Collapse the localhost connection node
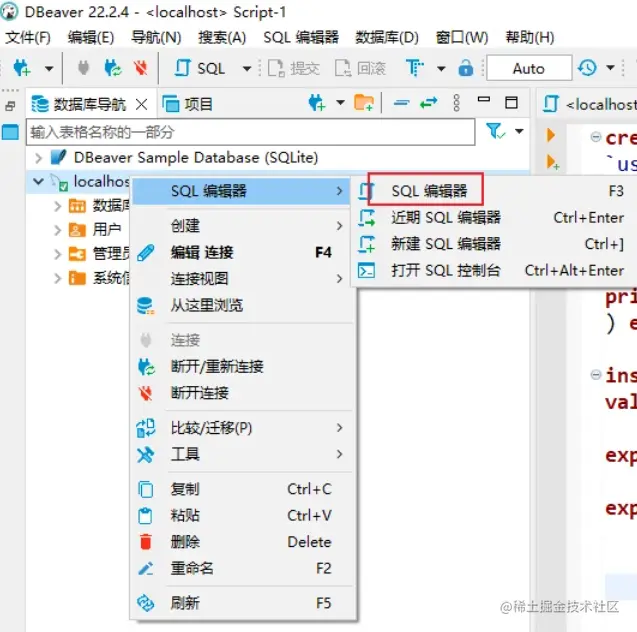The width and height of the screenshot is (637, 632). [39, 181]
